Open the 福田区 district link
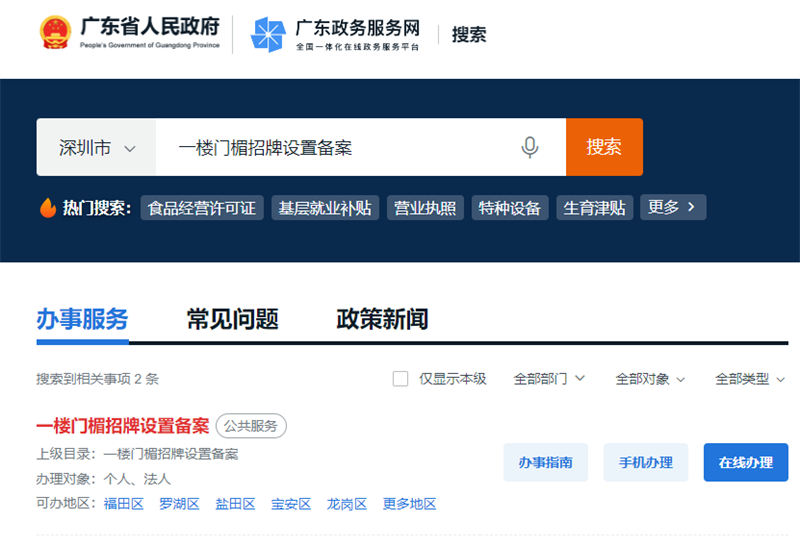This screenshot has height=546, width=800. 124,504
